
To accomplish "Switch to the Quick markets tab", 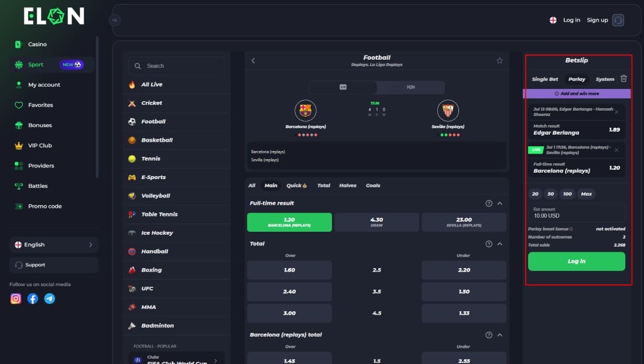I will pyautogui.click(x=297, y=186).
